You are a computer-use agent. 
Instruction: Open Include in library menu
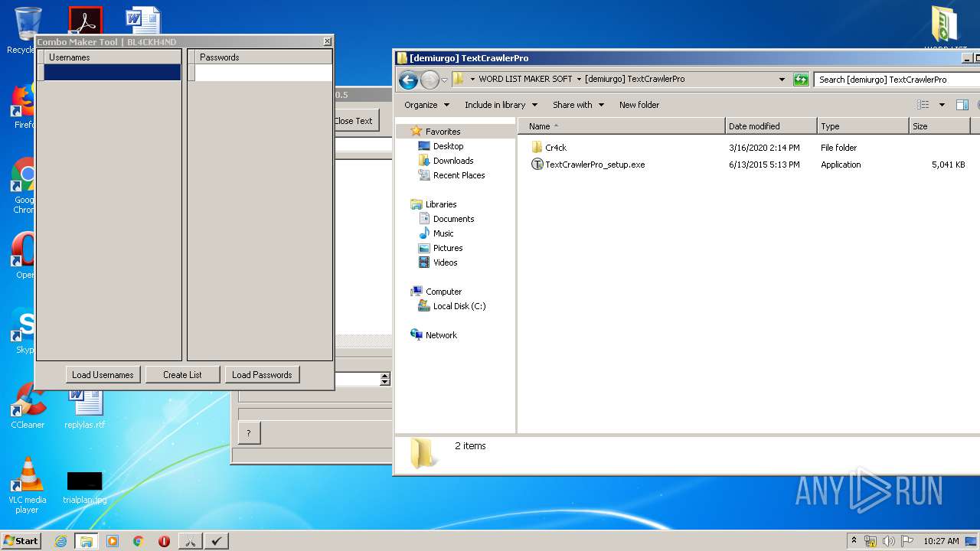click(501, 105)
